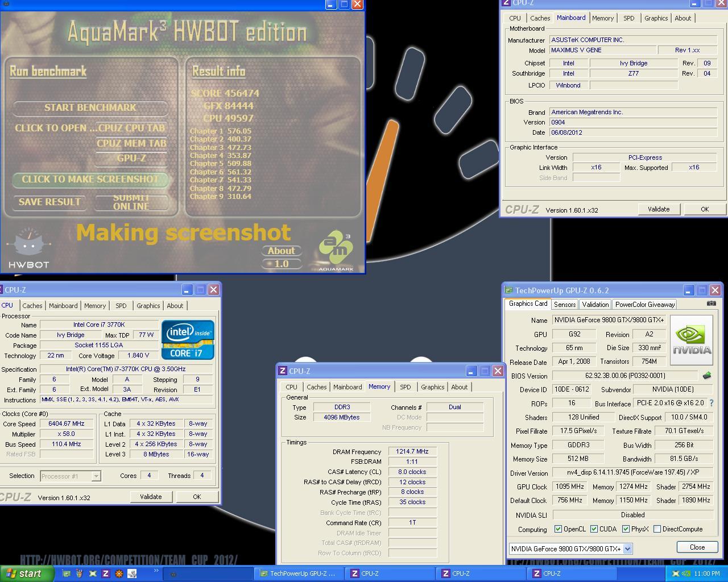This screenshot has height=582, width=728.
Task: Switch to SPD tab in Memory window
Action: point(405,387)
